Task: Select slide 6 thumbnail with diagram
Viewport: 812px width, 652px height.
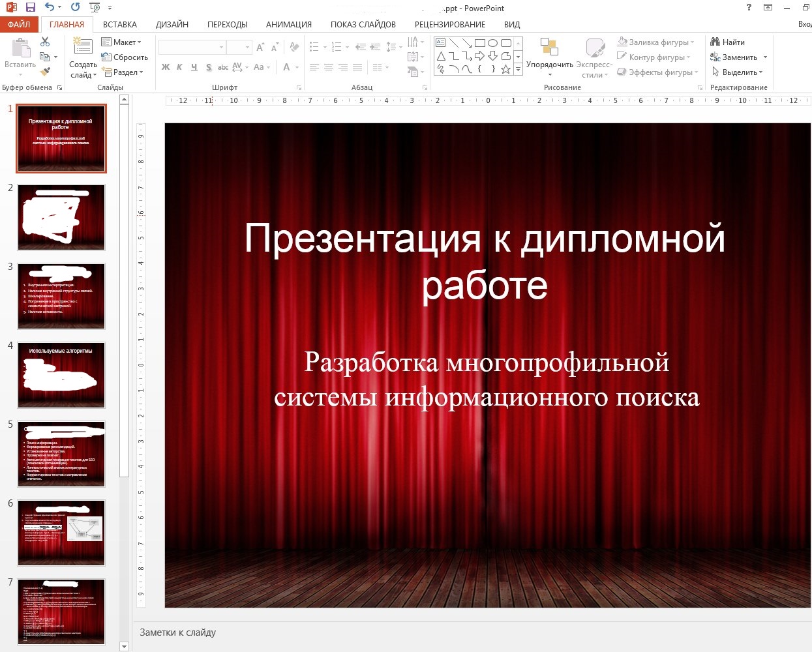Action: click(x=61, y=533)
